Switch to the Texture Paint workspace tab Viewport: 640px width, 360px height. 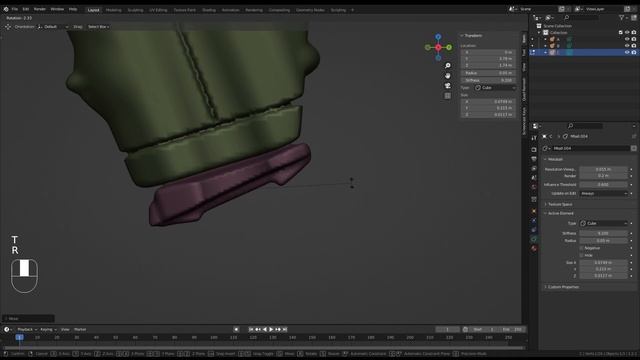click(x=184, y=10)
